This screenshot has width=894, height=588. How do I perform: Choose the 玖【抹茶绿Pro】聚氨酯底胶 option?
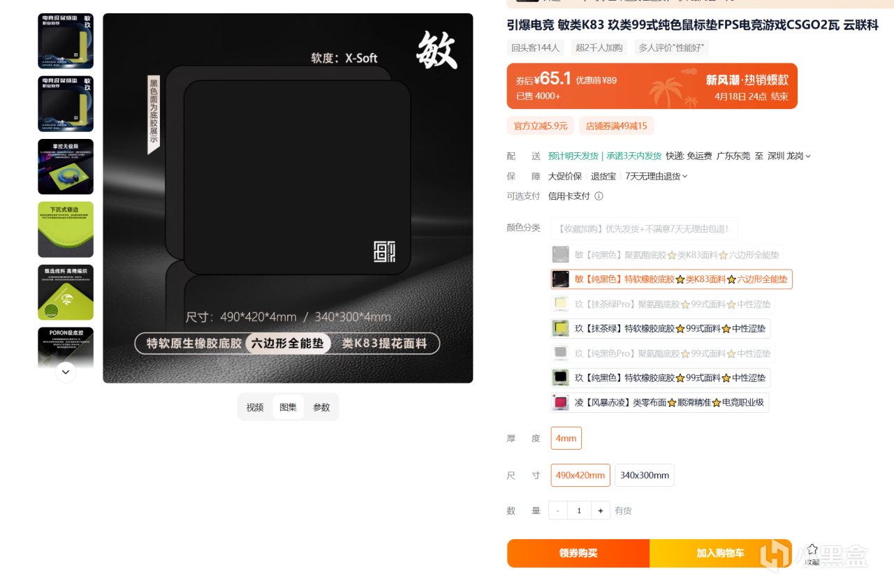663,304
